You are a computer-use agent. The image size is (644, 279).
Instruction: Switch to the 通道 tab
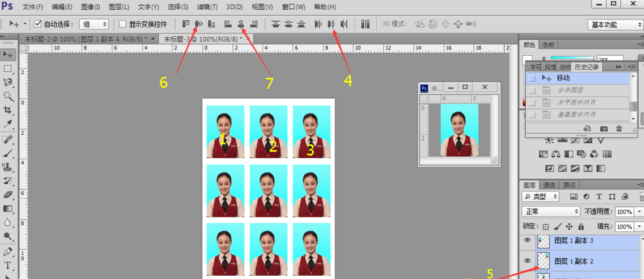click(549, 185)
